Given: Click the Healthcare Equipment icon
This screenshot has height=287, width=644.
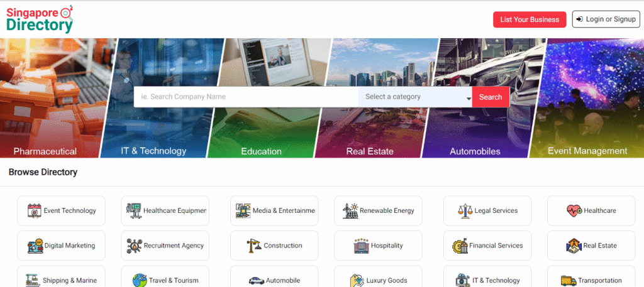Looking at the screenshot, I should tap(133, 211).
